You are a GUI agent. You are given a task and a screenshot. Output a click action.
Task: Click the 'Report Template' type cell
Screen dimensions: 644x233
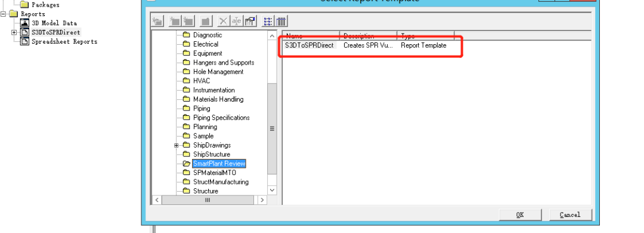tap(423, 45)
